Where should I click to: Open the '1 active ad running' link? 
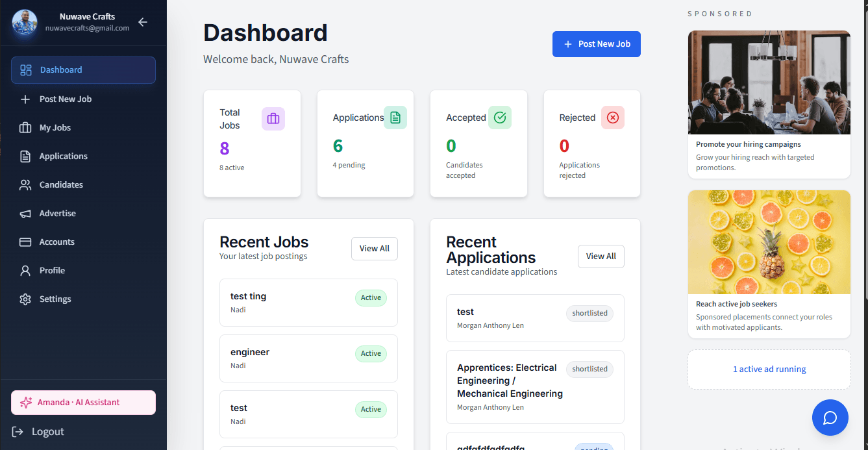click(769, 369)
